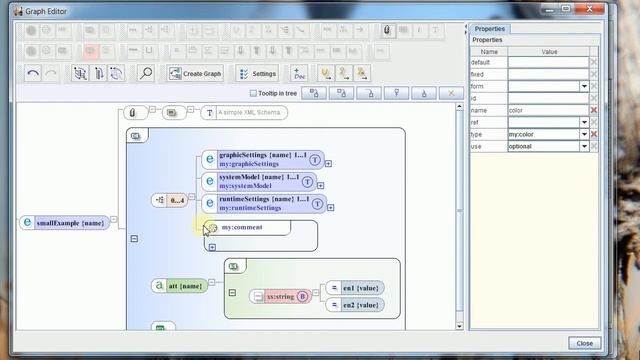
Task: Click the first tree layout icon after redo
Action: pyautogui.click(x=80, y=73)
